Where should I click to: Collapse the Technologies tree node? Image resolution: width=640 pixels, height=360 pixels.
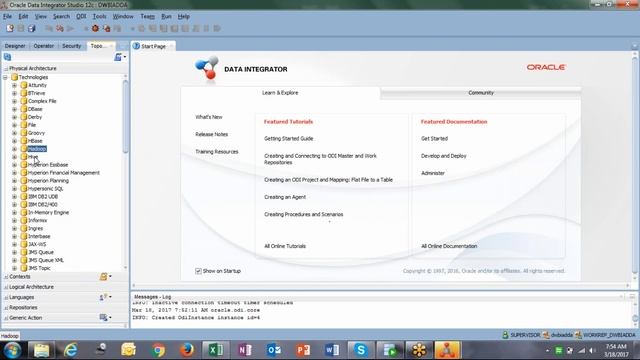5,77
